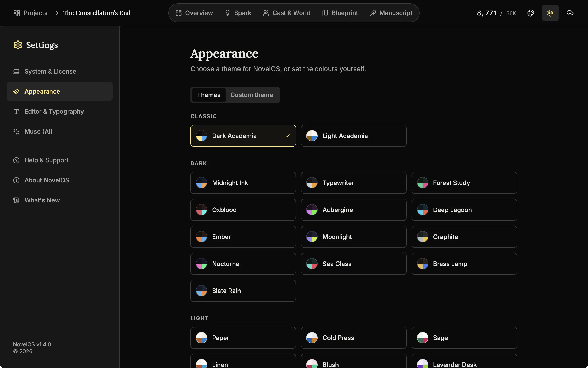Open the Manuscript tab
This screenshot has width=588, height=368.
tap(391, 13)
